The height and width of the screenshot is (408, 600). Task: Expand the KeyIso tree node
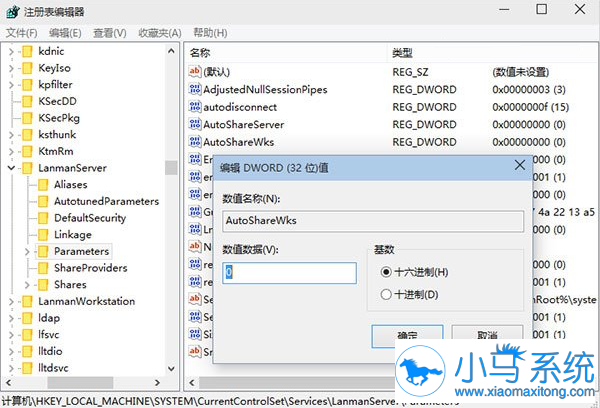[x=11, y=68]
